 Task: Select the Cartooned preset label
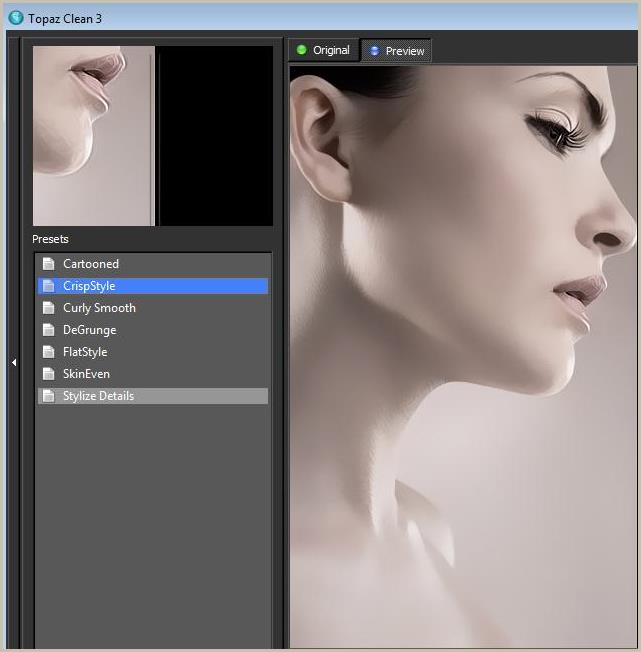91,264
